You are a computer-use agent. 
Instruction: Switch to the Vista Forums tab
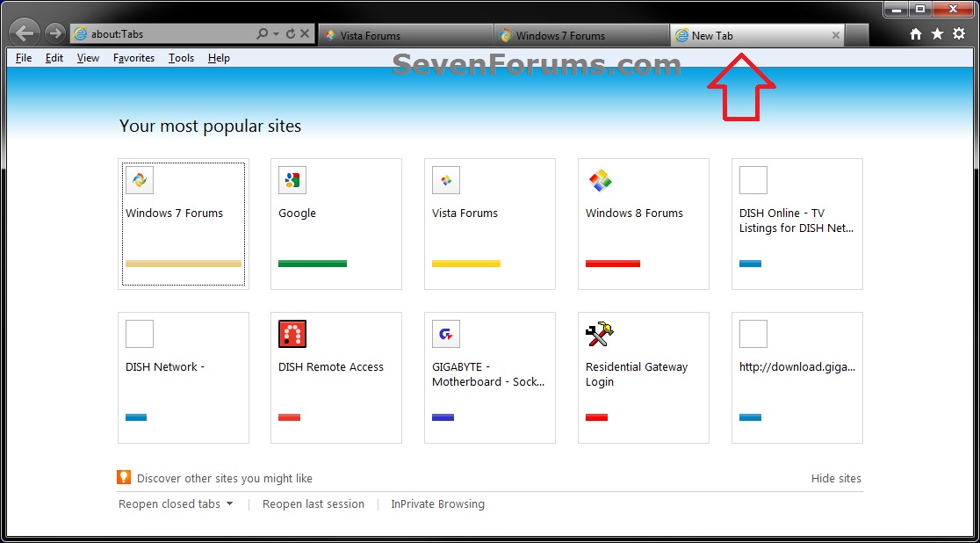pos(407,36)
